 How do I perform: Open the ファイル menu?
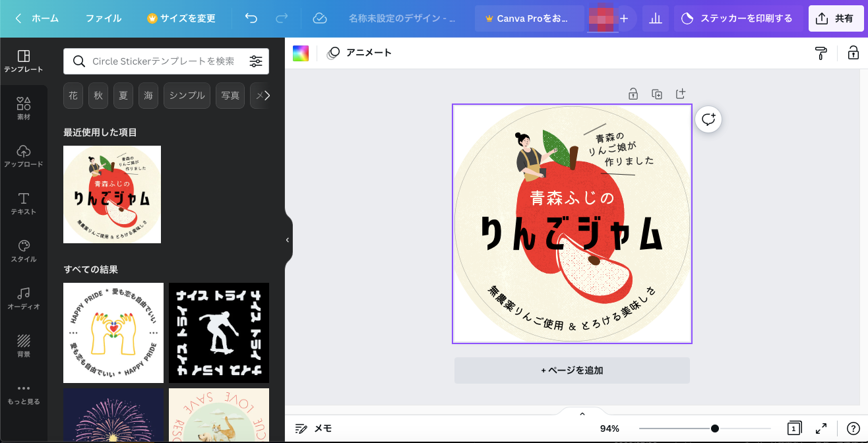103,18
